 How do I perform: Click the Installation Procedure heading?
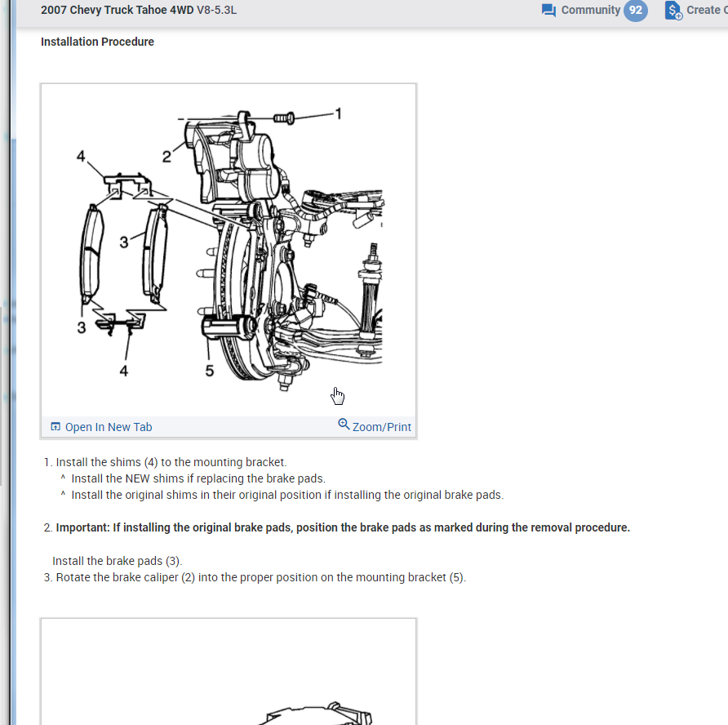[97, 42]
